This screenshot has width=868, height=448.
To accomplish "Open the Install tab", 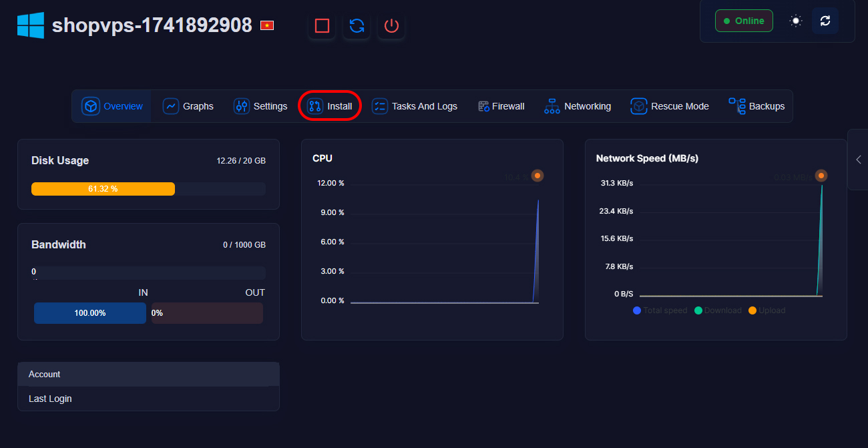I will click(x=331, y=106).
